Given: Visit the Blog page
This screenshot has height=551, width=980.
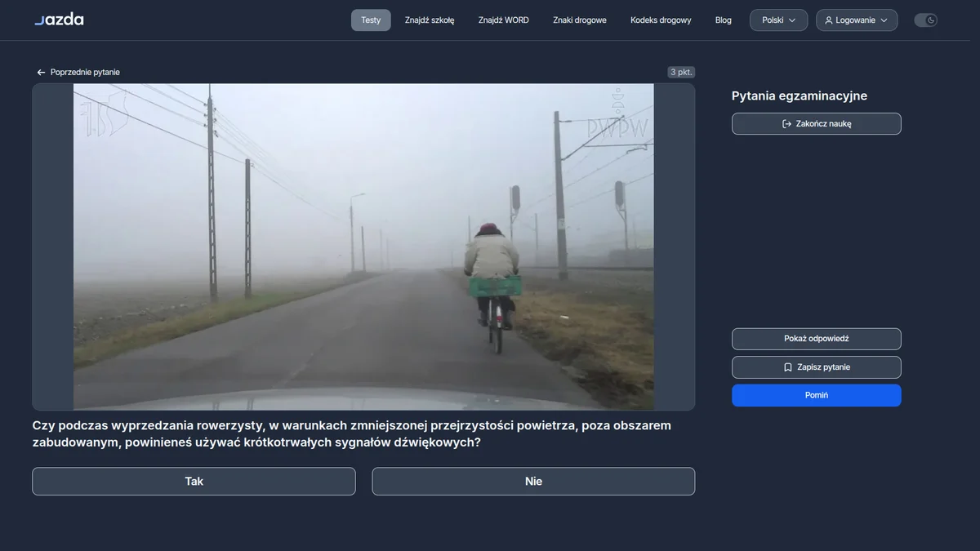Looking at the screenshot, I should tap(724, 20).
